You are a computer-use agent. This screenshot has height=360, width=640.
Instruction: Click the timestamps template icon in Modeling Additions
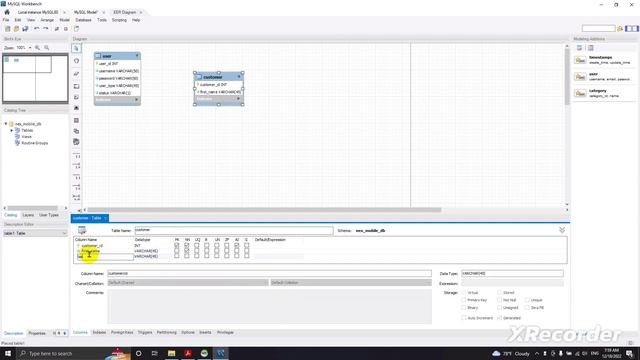[580, 60]
